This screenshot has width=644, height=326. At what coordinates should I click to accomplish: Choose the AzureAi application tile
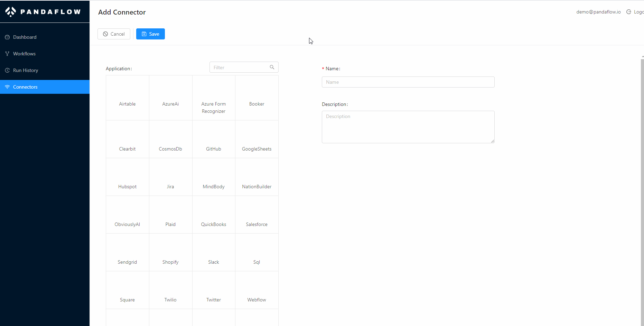pyautogui.click(x=170, y=98)
